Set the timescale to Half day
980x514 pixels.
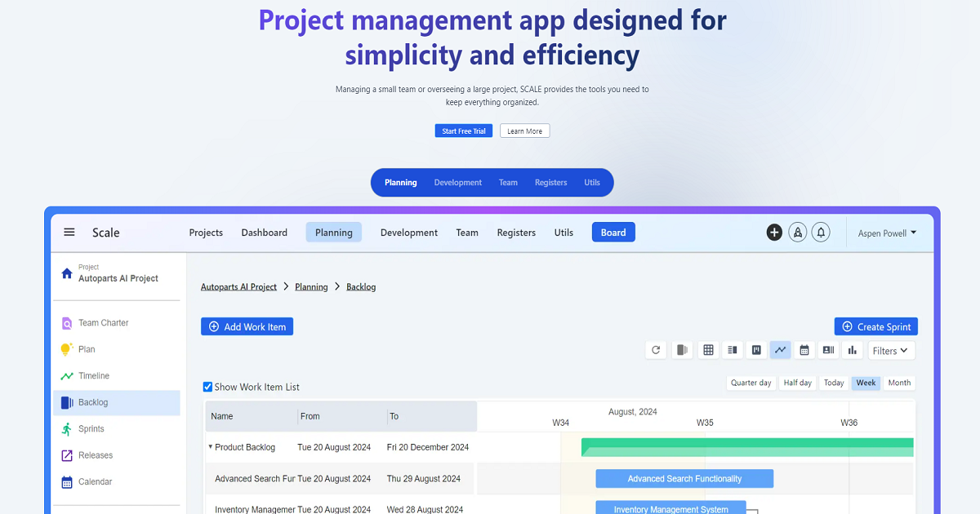(x=797, y=383)
